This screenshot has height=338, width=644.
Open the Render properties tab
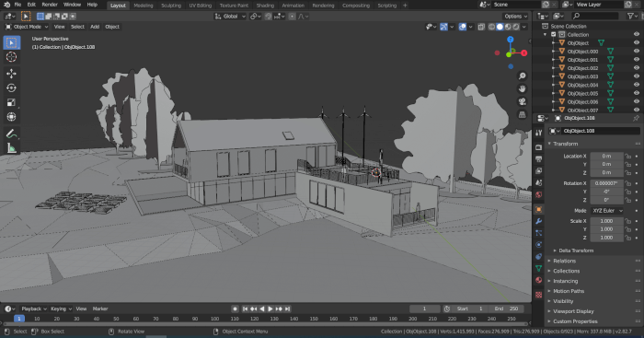click(x=539, y=147)
